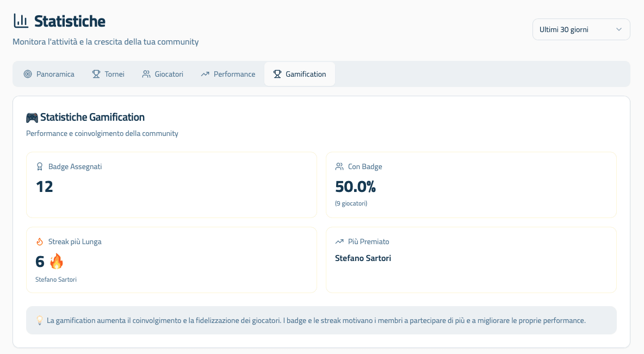Click the users icon beside Con Badge
This screenshot has height=354, width=644.
pos(339,166)
